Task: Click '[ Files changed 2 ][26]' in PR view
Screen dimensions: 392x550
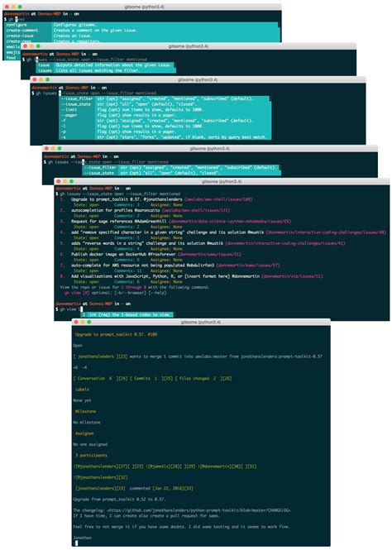Action: point(203,379)
